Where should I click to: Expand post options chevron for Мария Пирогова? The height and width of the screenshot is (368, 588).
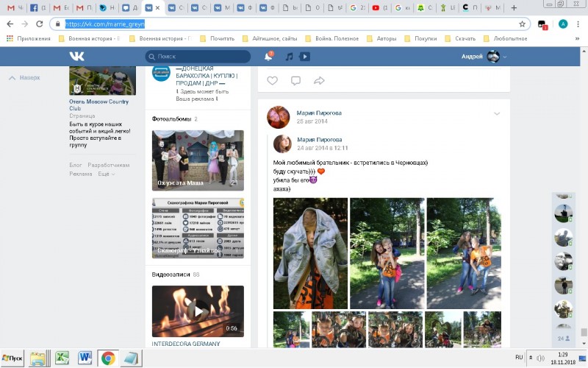tap(497, 113)
